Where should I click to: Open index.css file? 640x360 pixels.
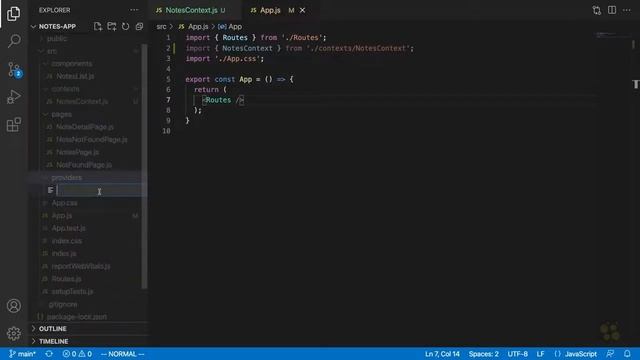[x=67, y=241]
